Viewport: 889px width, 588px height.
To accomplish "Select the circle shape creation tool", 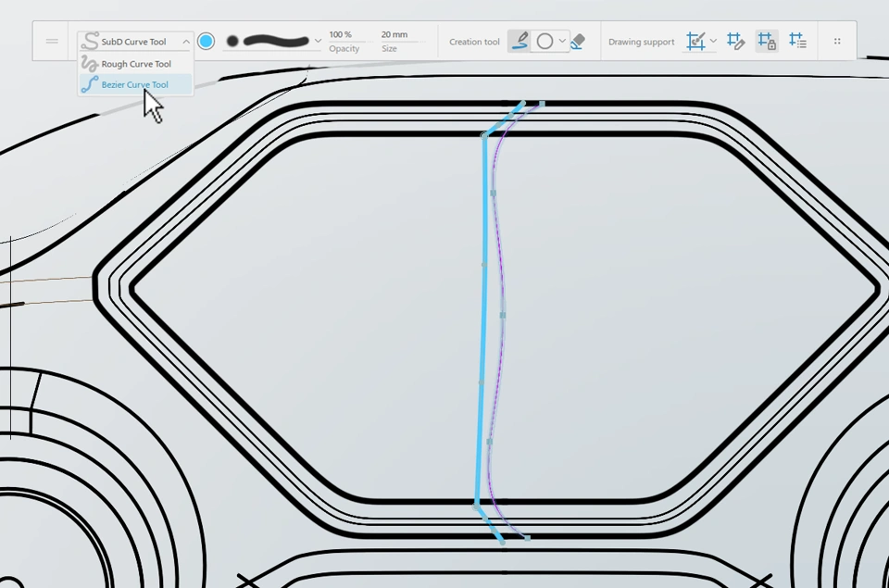I will pyautogui.click(x=545, y=42).
